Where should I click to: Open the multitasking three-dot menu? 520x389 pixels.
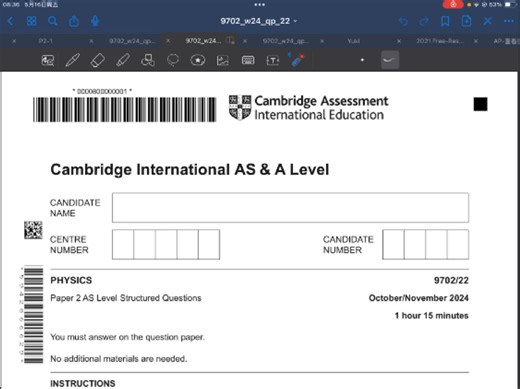[x=260, y=5]
